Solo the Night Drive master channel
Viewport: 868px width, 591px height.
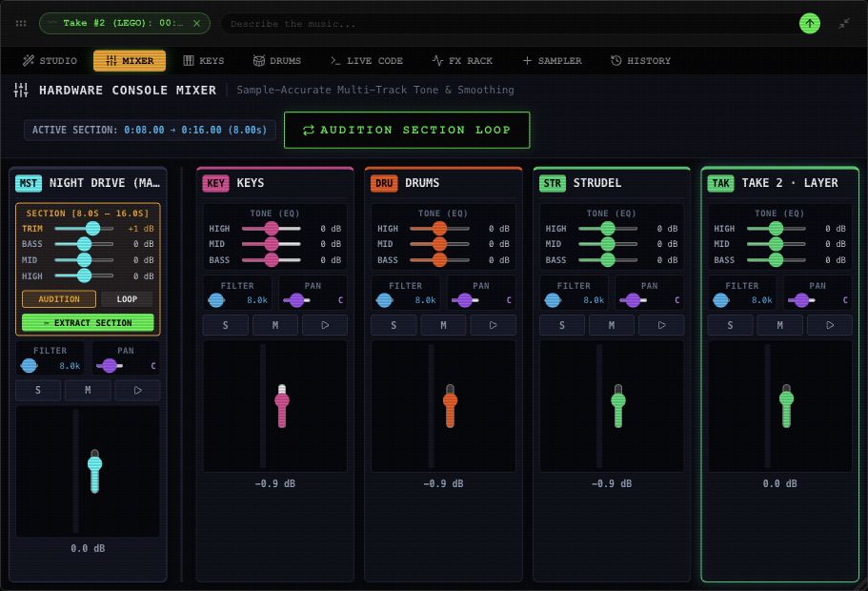coord(38,390)
